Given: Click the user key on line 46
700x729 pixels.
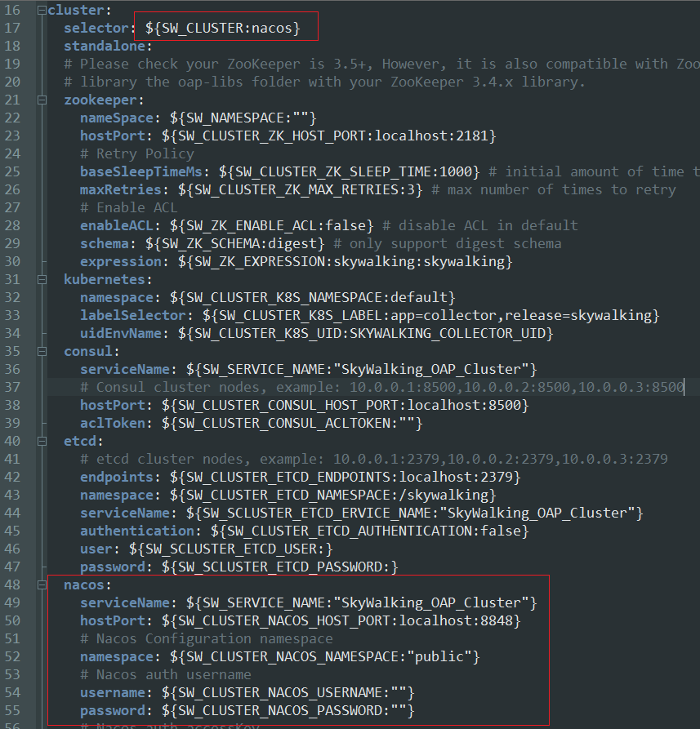Looking at the screenshot, I should 96,549.
